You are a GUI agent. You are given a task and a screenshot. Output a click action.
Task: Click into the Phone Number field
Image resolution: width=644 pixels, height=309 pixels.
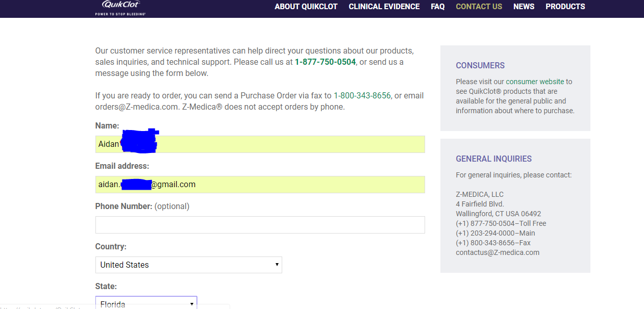tap(260, 225)
